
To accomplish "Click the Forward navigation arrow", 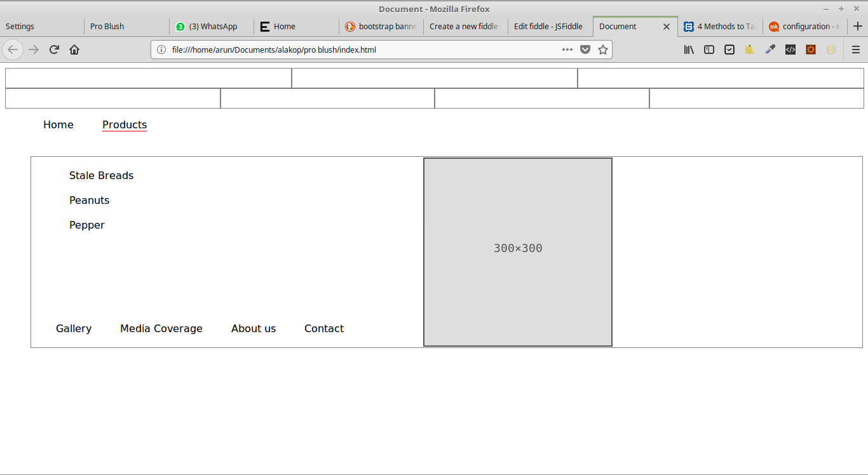I will click(34, 50).
